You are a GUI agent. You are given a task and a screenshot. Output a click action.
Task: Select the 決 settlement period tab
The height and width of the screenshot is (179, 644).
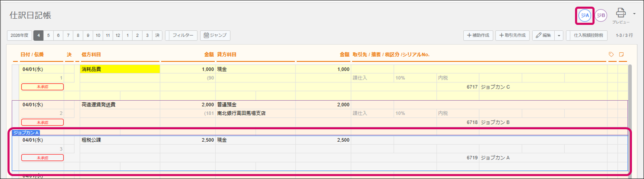click(x=157, y=36)
